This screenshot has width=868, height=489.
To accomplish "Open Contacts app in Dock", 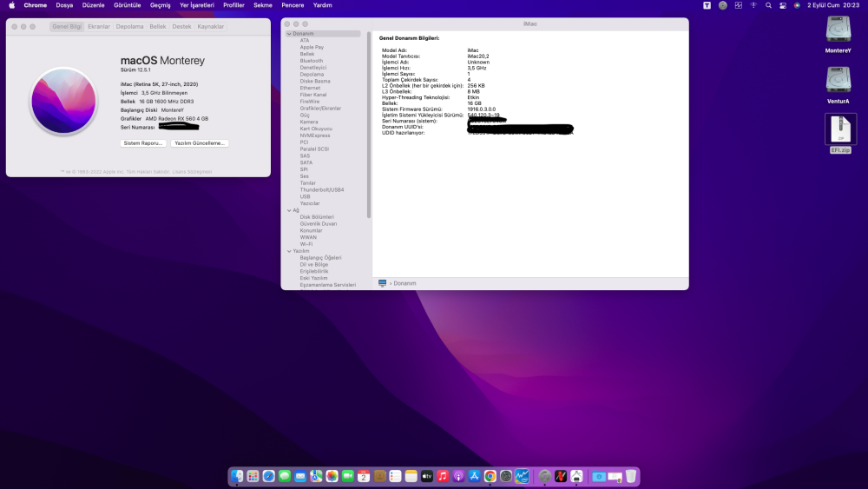I will point(380,476).
